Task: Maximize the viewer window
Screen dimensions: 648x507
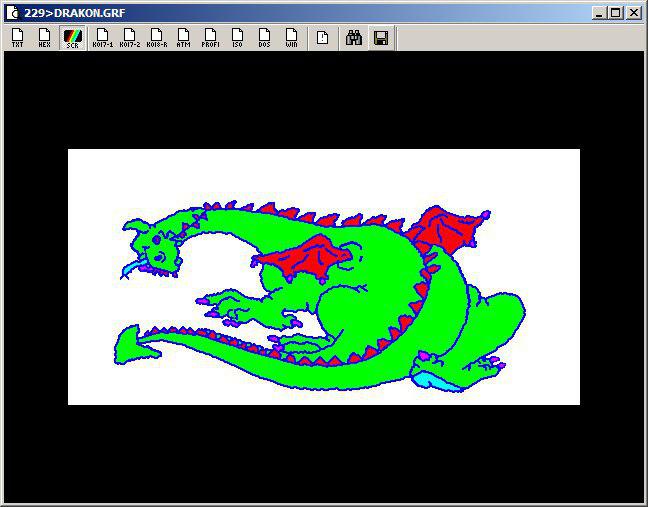Action: [616, 12]
